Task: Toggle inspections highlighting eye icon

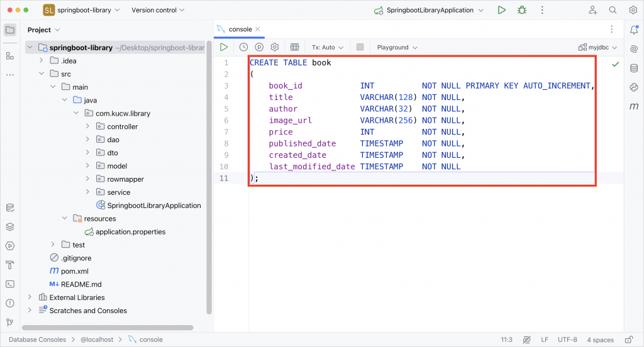Action: [x=526, y=339]
